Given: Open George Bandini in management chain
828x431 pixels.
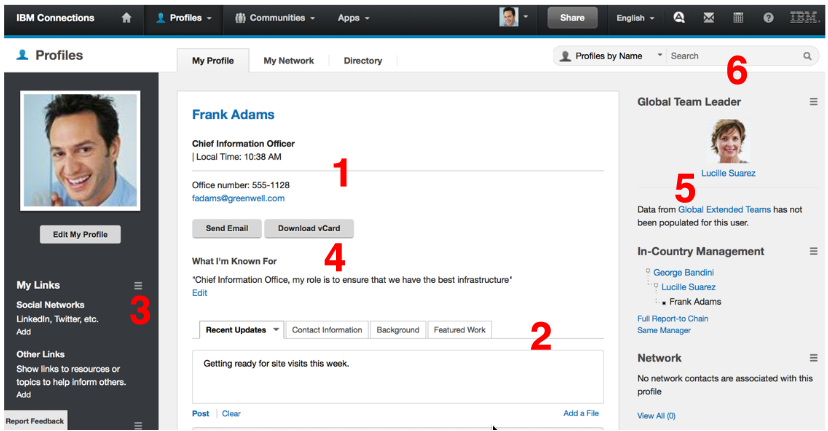Looking at the screenshot, I should pos(683,273).
